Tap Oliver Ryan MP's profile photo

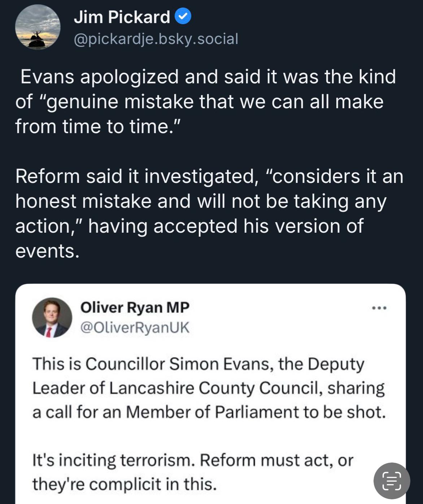coord(52,317)
